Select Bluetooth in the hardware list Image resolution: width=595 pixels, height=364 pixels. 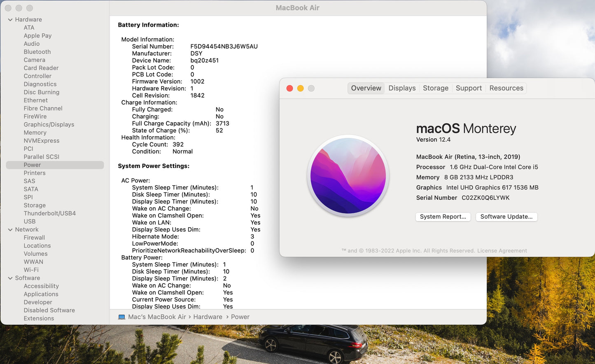(x=37, y=52)
